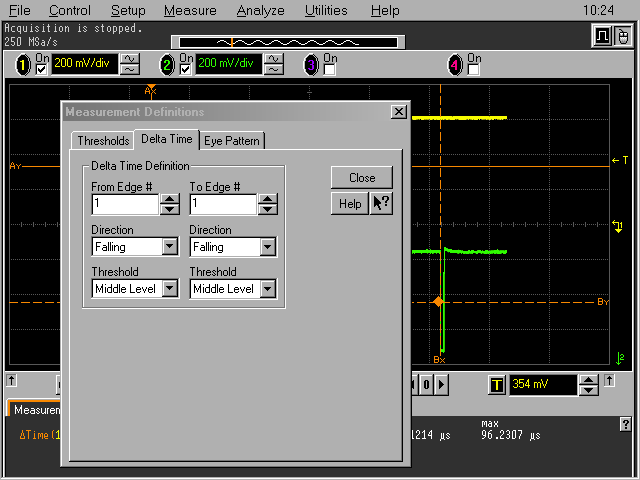Click the Help button in dialog
The width and height of the screenshot is (640, 480).
[x=350, y=203]
